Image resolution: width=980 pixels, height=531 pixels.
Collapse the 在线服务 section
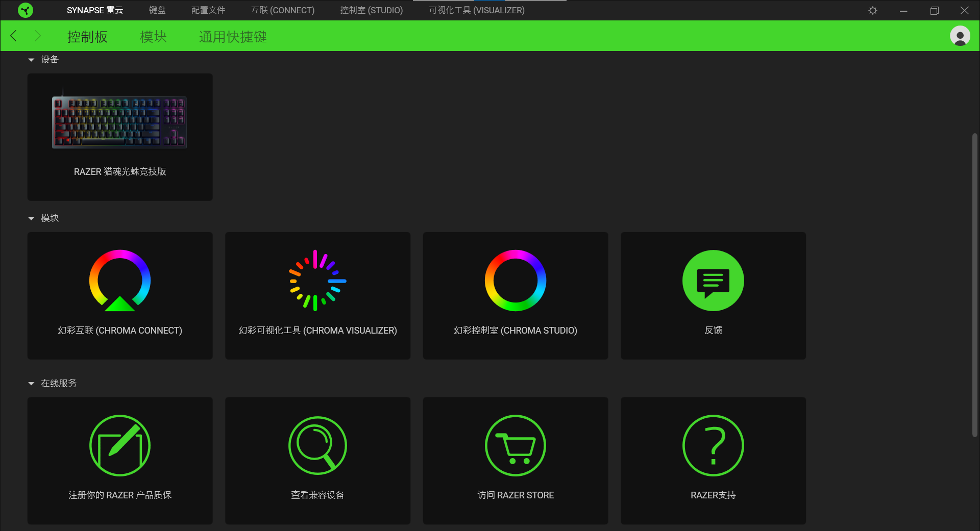point(31,384)
